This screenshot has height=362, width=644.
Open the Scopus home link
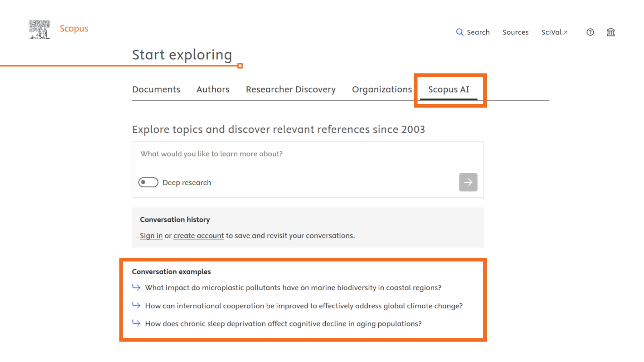74,28
